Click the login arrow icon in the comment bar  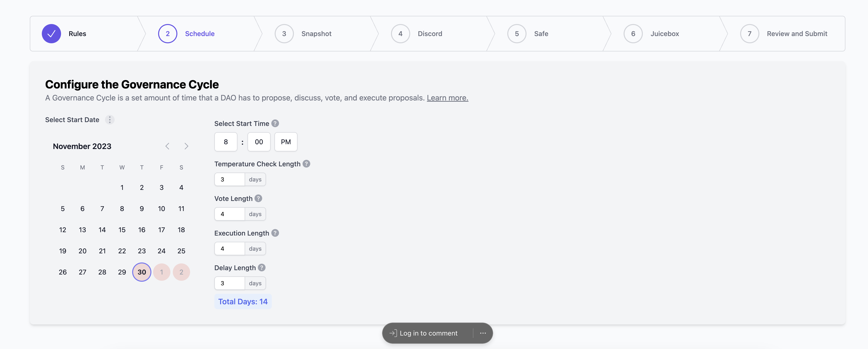393,333
